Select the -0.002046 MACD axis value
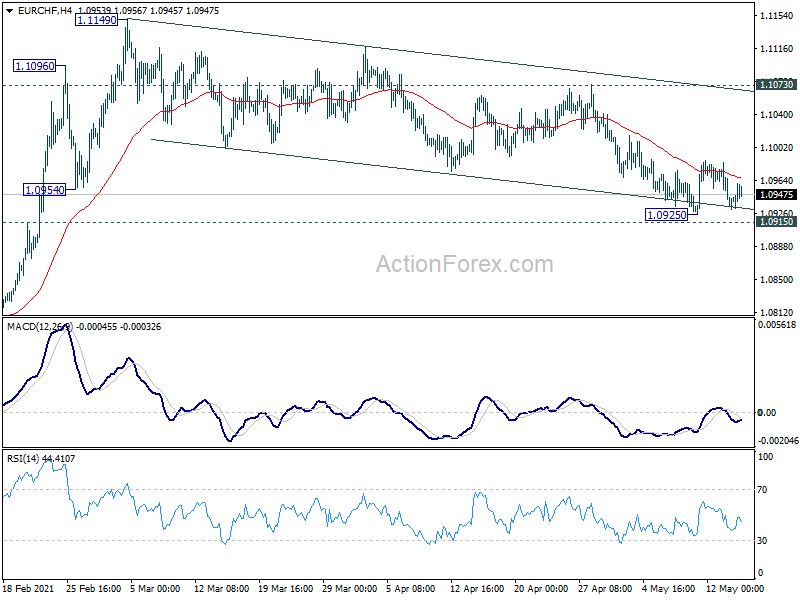 point(778,441)
